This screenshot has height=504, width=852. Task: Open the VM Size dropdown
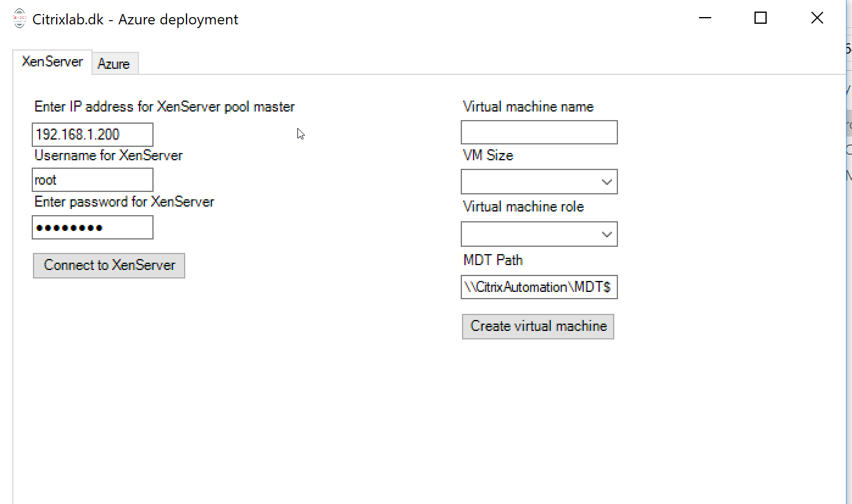(x=539, y=182)
